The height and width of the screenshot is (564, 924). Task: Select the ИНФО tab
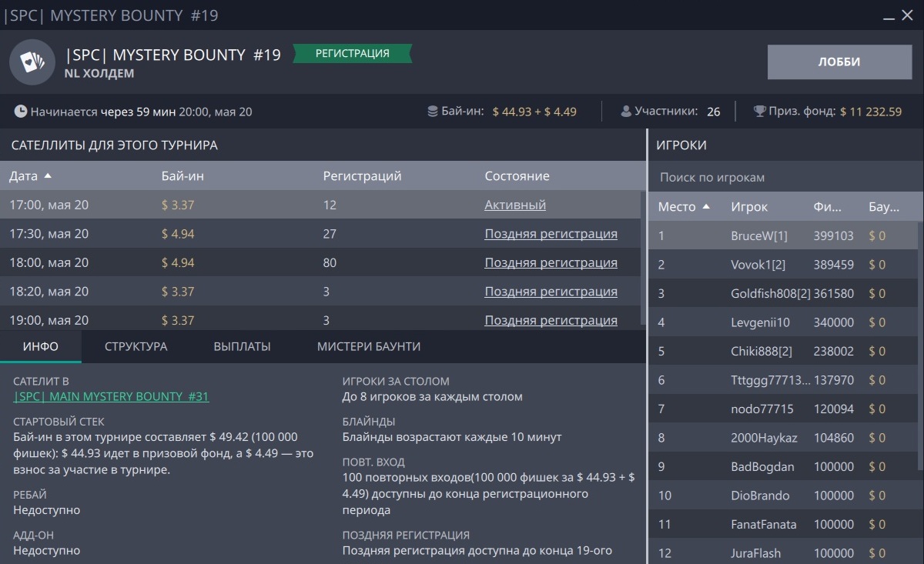point(40,346)
